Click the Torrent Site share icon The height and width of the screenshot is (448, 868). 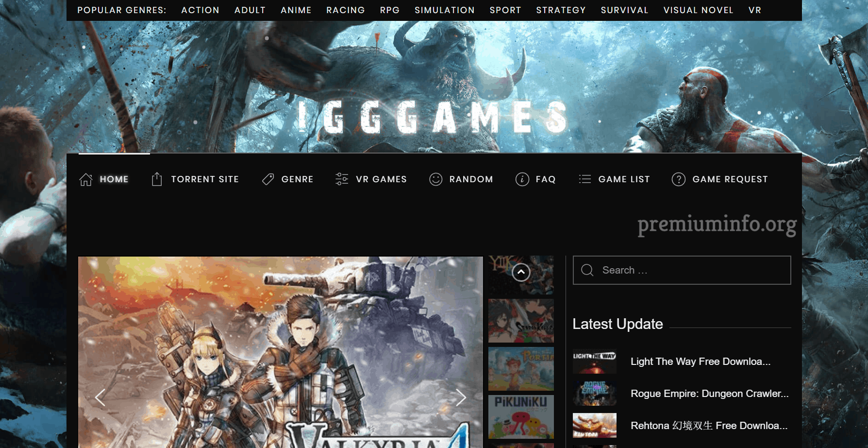tap(157, 179)
